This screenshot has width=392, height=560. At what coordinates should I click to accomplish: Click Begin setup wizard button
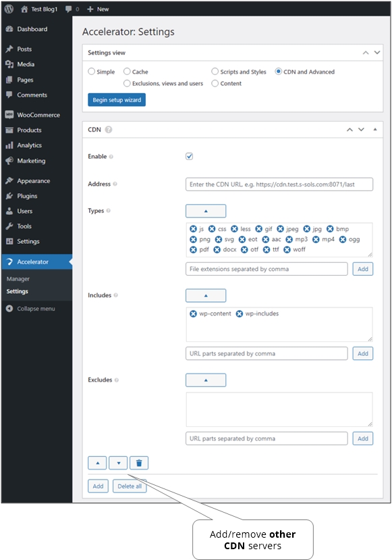[x=117, y=100]
